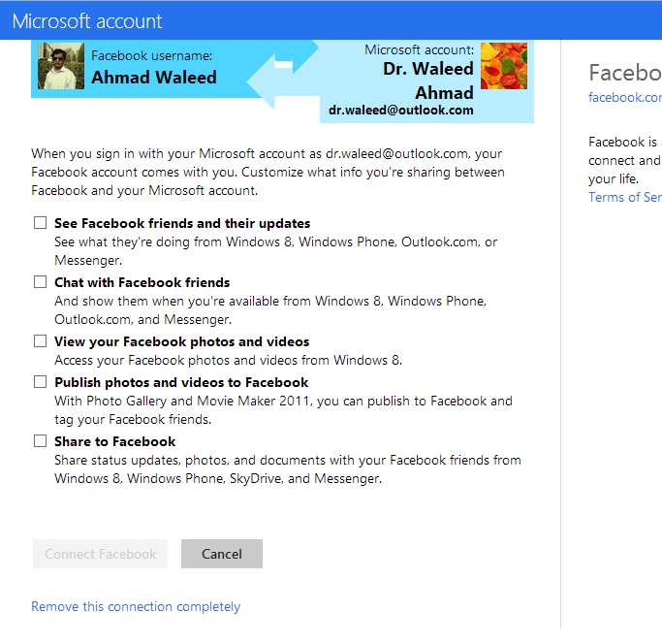662x644 pixels.
Task: Open the Terms of Service link
Action: pos(625,197)
